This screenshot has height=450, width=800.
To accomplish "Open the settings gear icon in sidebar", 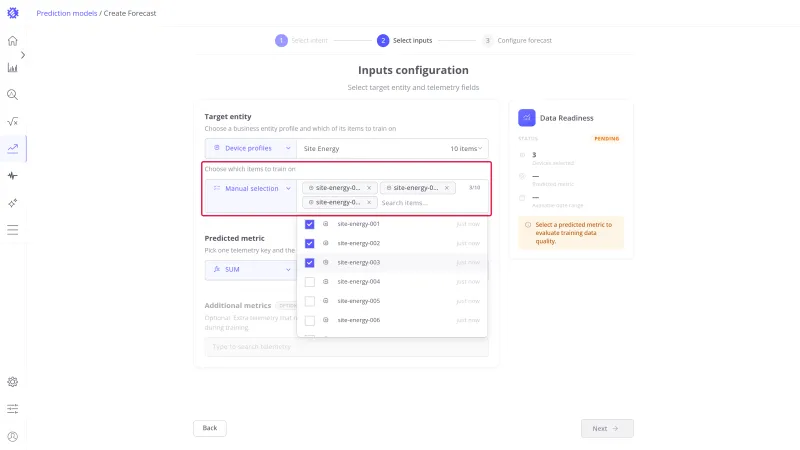I will point(13,382).
